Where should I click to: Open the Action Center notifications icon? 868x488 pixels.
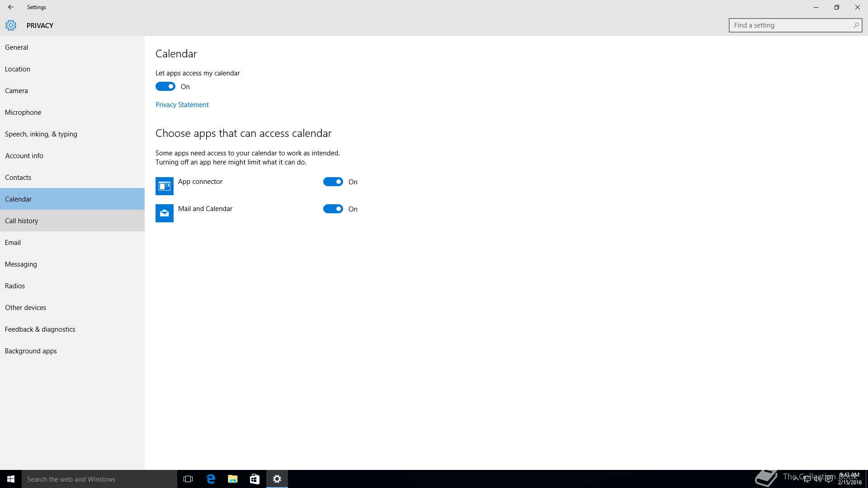(x=829, y=479)
